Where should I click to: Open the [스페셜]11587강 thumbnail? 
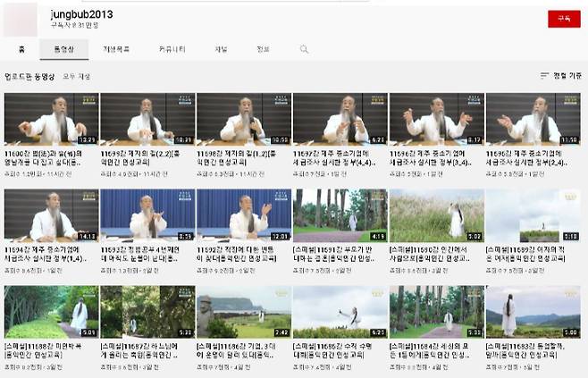[147, 312]
